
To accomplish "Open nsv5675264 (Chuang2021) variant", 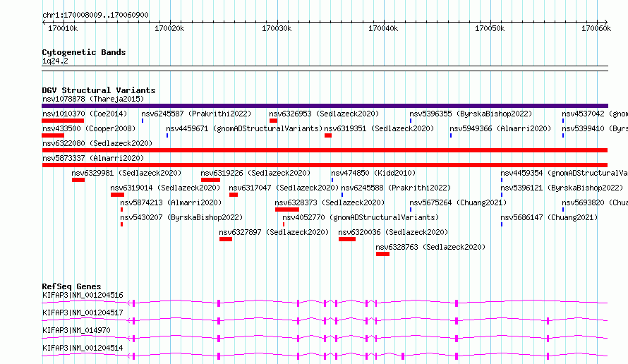I will coord(458,202).
